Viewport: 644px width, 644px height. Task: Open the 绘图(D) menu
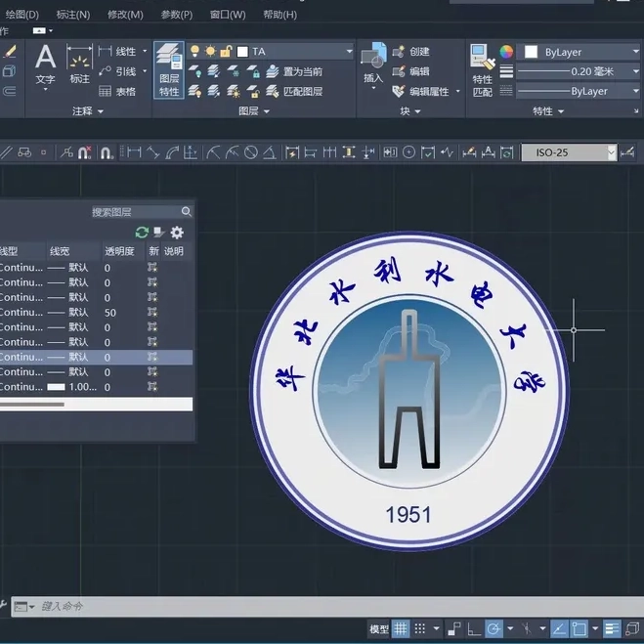tap(21, 15)
